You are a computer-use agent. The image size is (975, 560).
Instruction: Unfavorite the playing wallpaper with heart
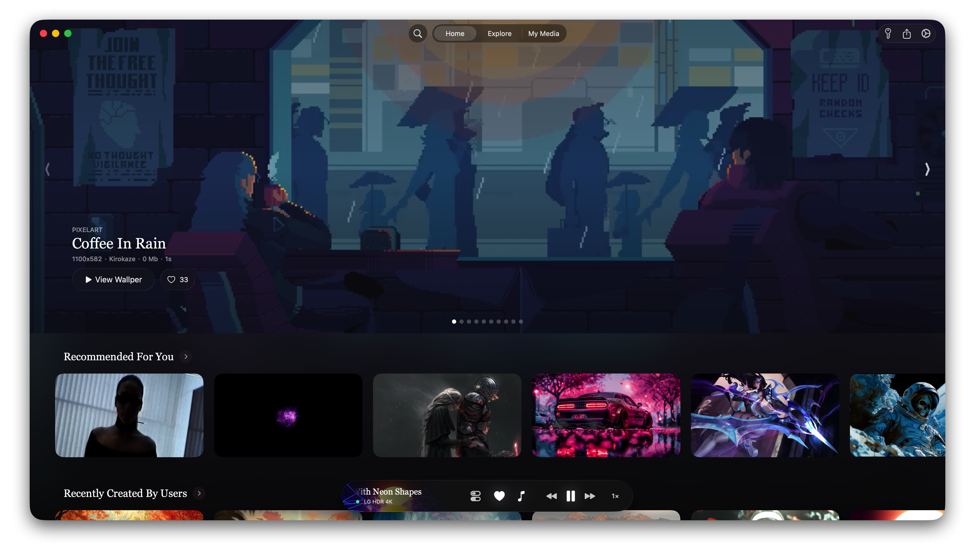(499, 496)
